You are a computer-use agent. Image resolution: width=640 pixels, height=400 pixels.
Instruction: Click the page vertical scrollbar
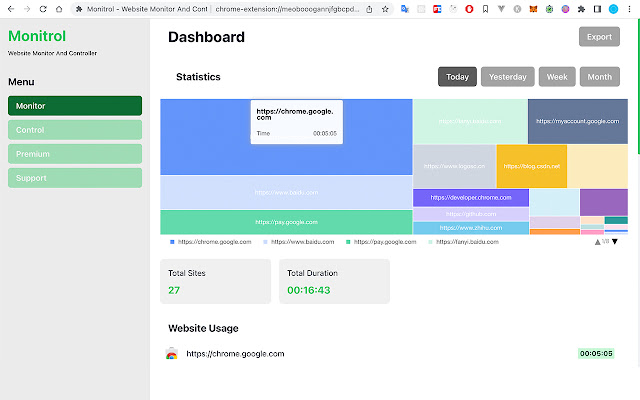pos(638,87)
